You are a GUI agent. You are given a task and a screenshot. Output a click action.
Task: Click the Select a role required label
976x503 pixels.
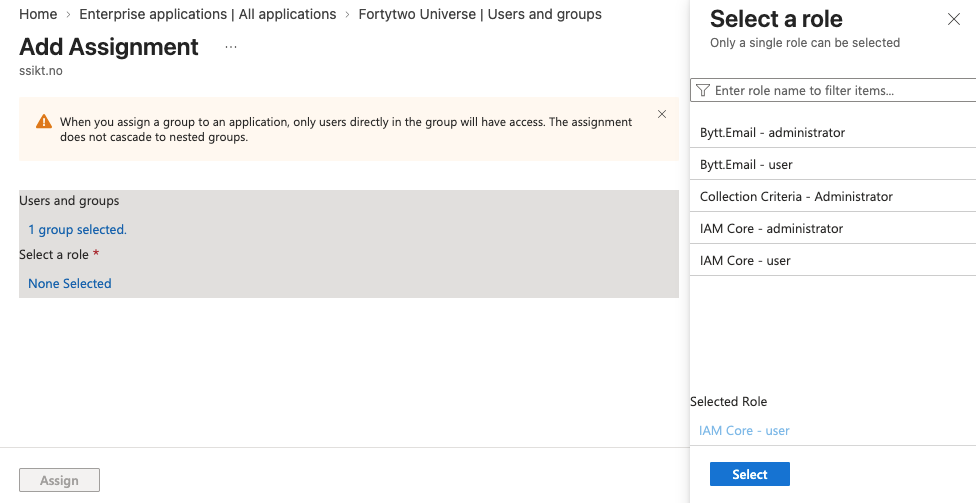59,254
